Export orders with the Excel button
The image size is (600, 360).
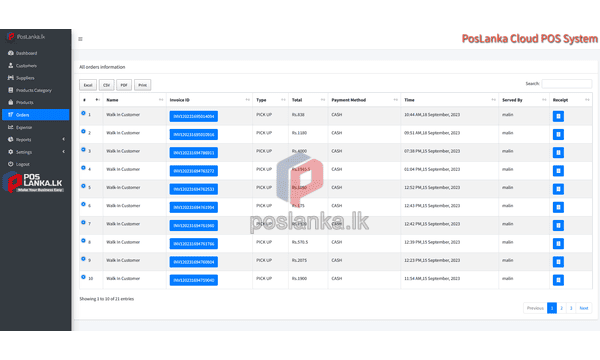(88, 85)
